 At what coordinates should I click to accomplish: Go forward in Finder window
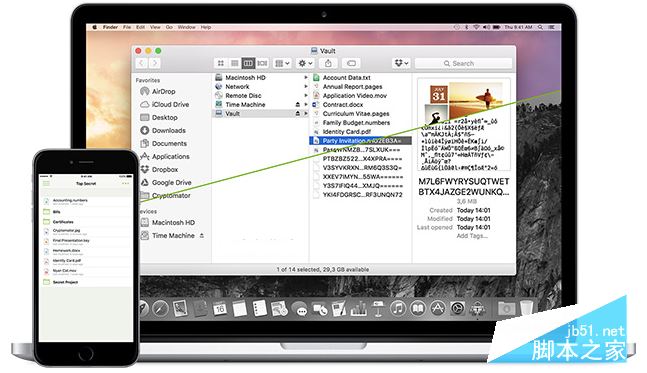pos(155,63)
